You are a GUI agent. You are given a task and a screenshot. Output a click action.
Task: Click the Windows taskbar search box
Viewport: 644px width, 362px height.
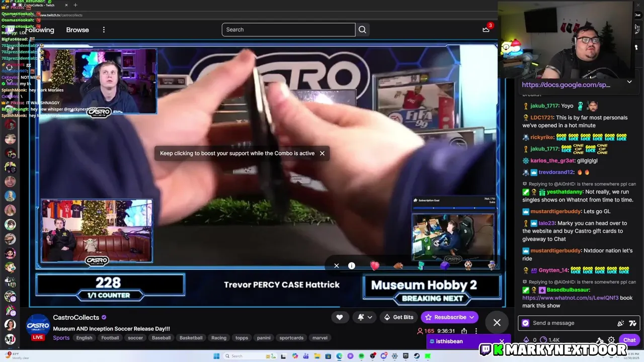[x=249, y=356]
